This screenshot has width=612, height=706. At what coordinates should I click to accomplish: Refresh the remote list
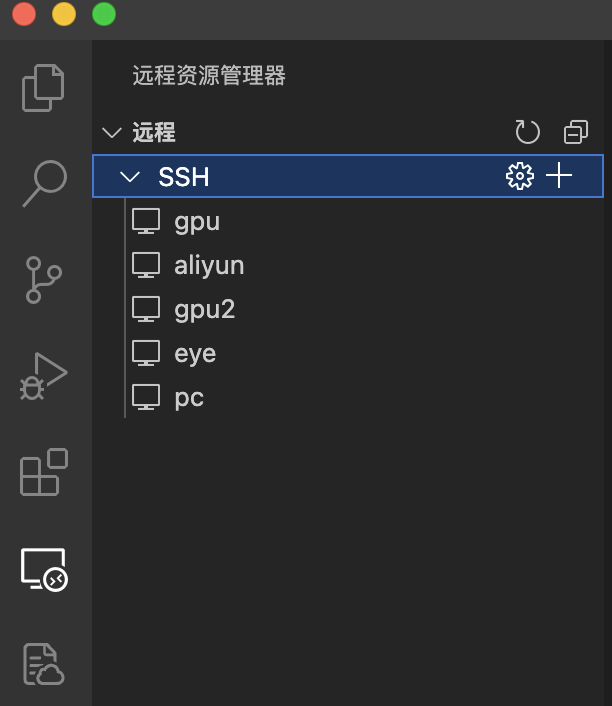(527, 132)
